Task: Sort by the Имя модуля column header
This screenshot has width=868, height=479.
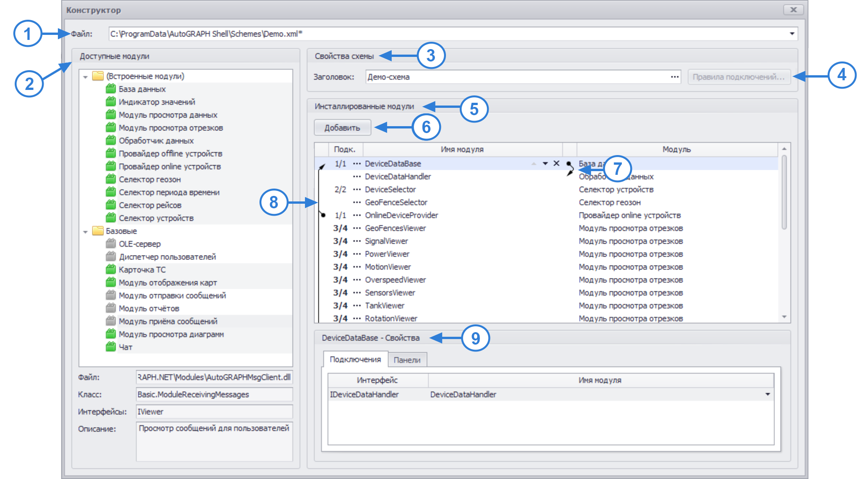Action: [462, 149]
